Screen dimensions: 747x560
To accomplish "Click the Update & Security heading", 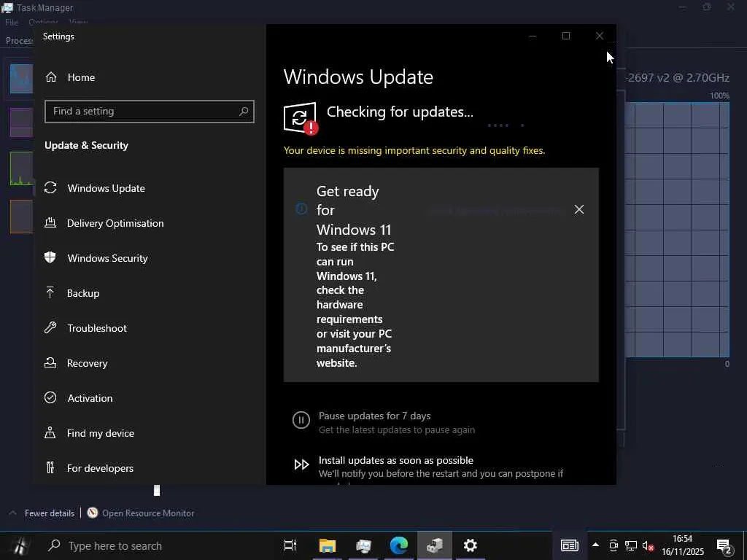I will coord(86,145).
